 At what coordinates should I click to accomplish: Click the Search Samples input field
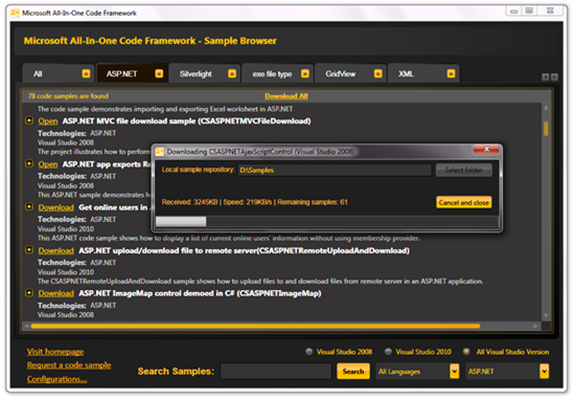point(276,371)
